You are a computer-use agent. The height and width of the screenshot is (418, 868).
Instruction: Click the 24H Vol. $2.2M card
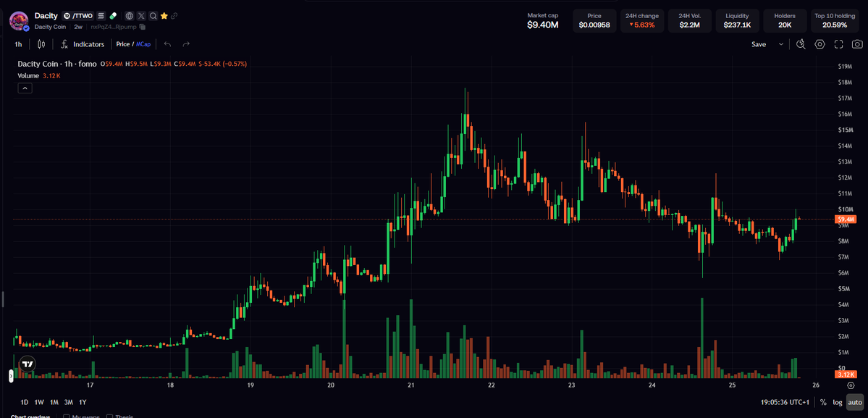coord(690,21)
